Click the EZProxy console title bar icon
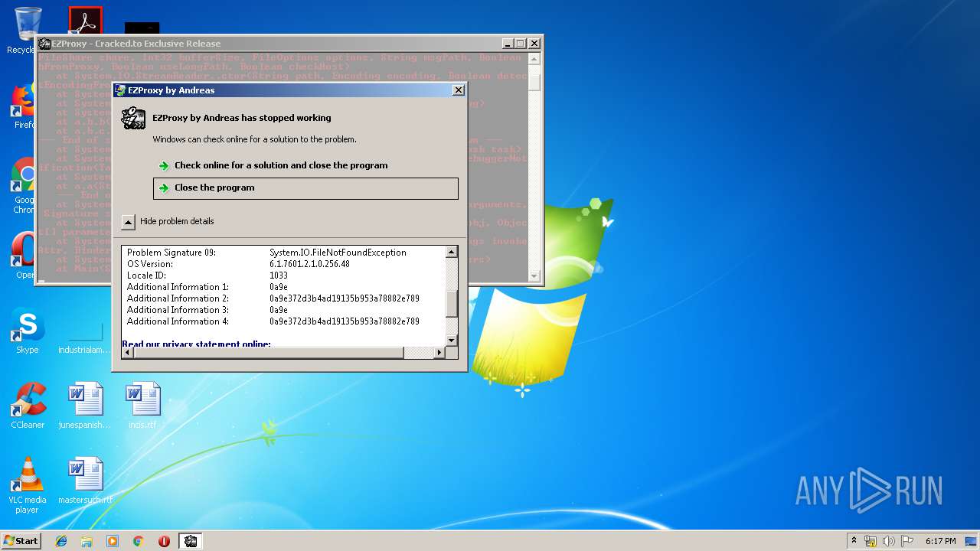Image resolution: width=980 pixels, height=551 pixels. 44,44
